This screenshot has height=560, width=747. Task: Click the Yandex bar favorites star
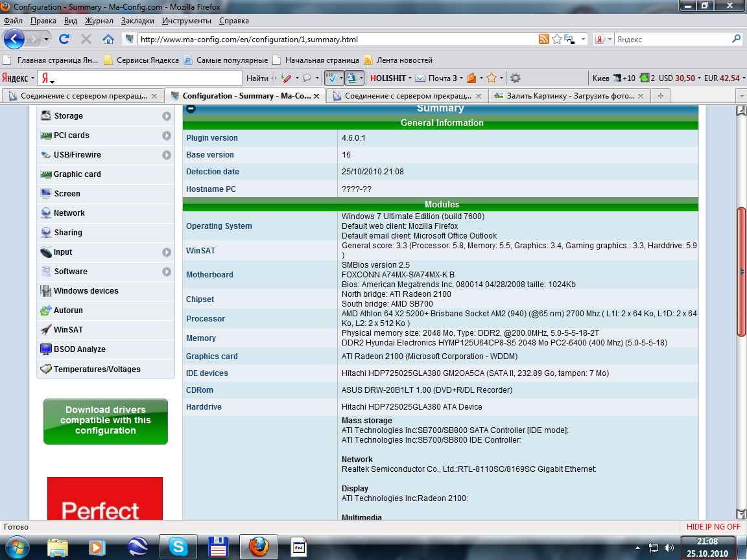[492, 78]
